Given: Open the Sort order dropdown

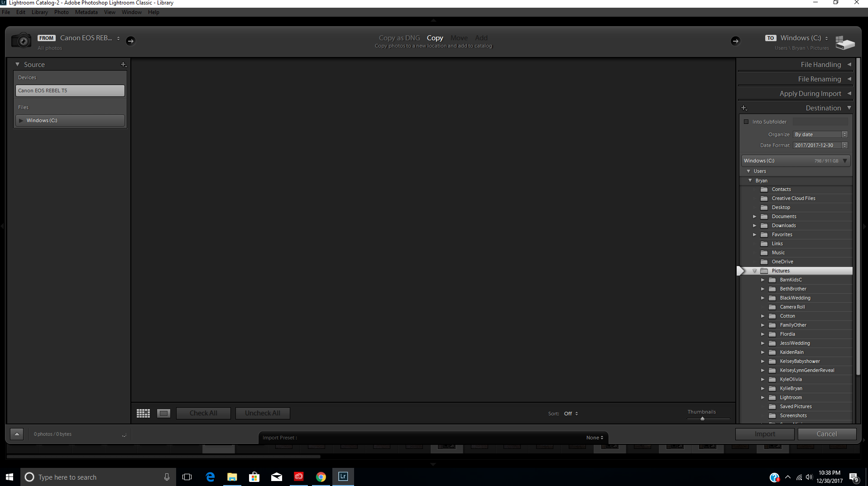Looking at the screenshot, I should click(x=571, y=414).
